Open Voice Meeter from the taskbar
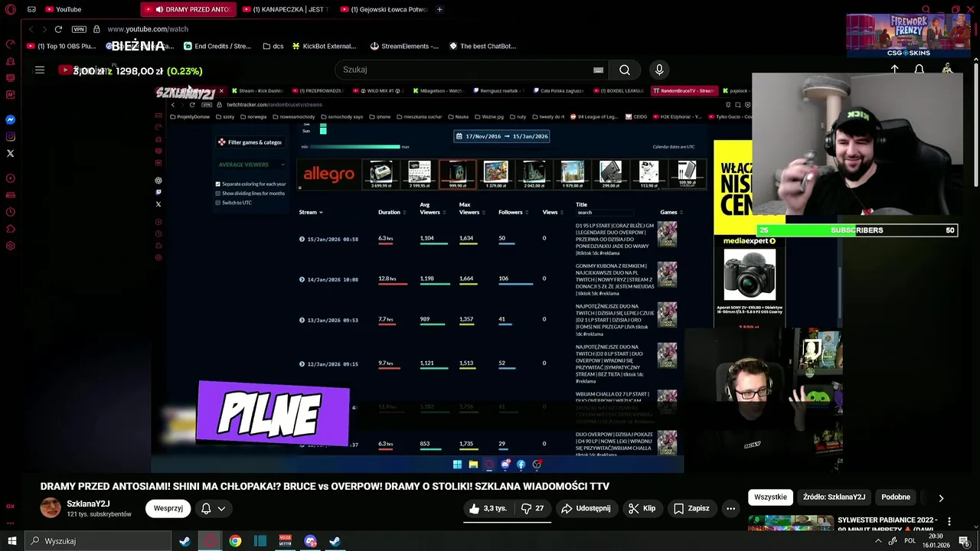 (286, 541)
